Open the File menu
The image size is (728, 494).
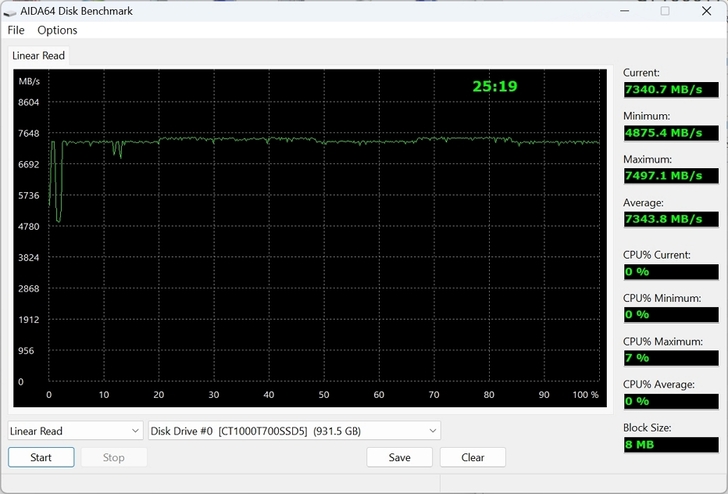tap(16, 30)
